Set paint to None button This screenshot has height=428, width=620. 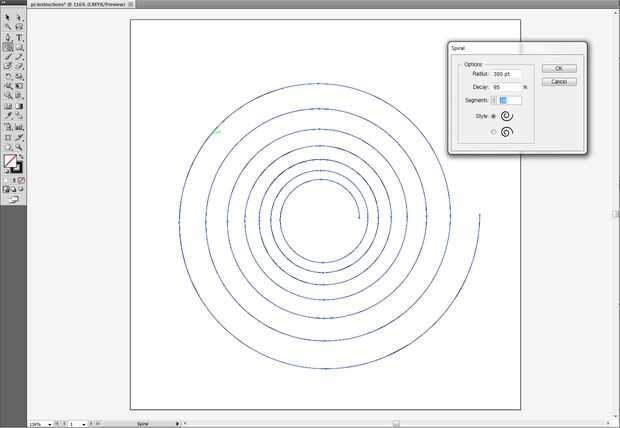[21, 180]
